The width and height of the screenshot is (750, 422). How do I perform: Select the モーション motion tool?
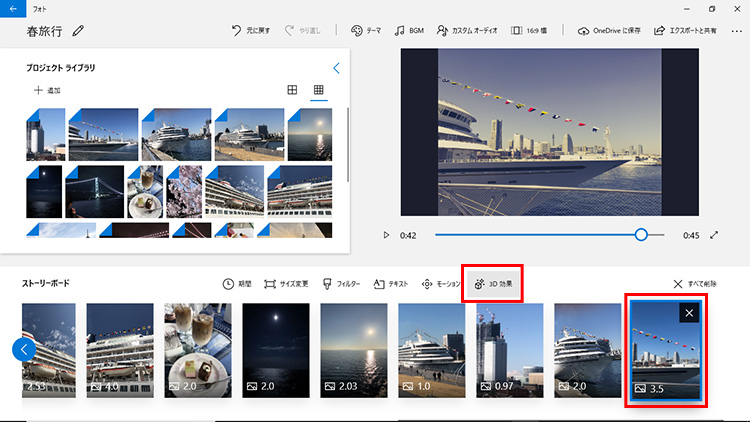441,284
